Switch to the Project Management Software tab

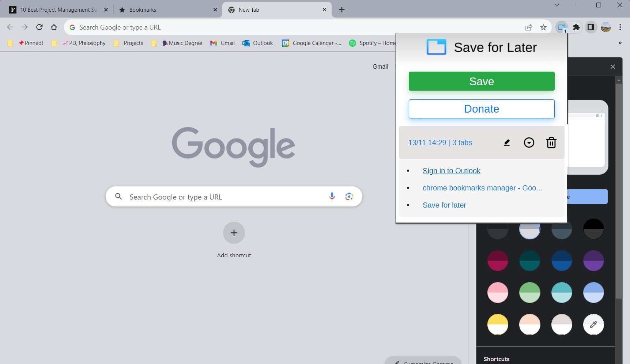pos(59,10)
